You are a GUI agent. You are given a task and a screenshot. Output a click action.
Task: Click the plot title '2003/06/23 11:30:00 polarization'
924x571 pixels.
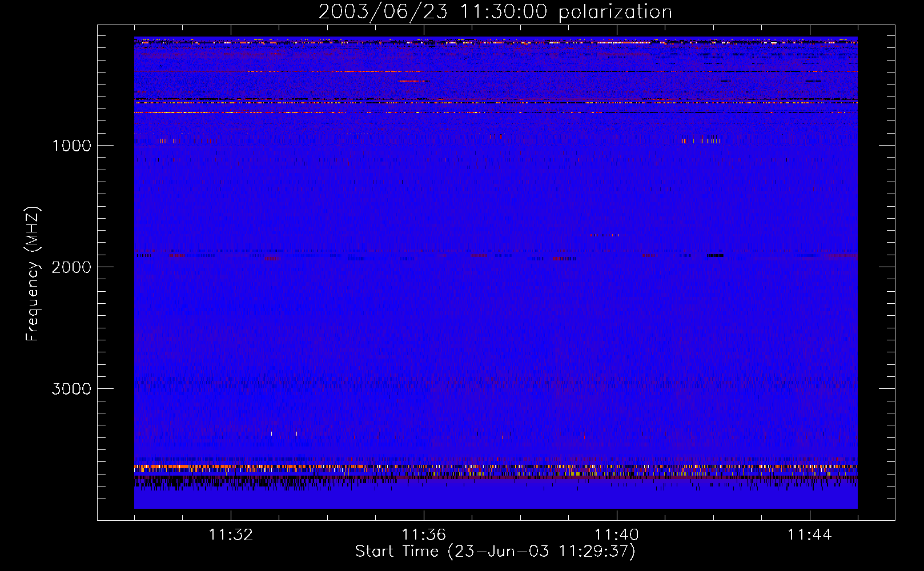pos(495,12)
